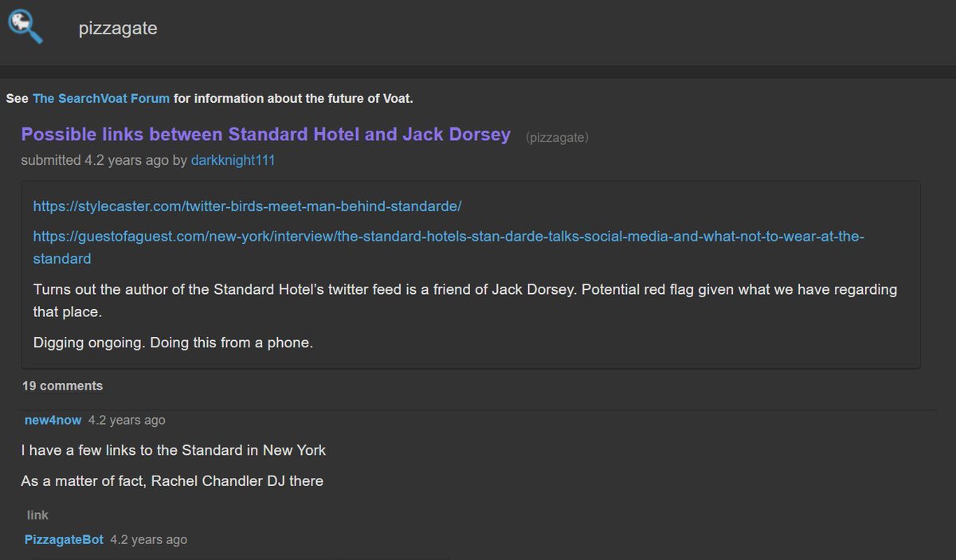
Task: Click timestamp next to PizzagateBot
Action: tap(149, 539)
